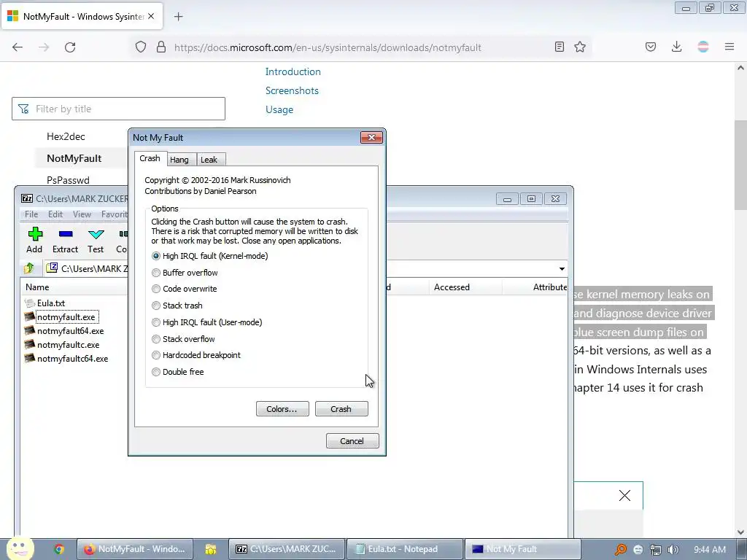
Task: Open the Firefox hamburger menu
Action: point(729,47)
